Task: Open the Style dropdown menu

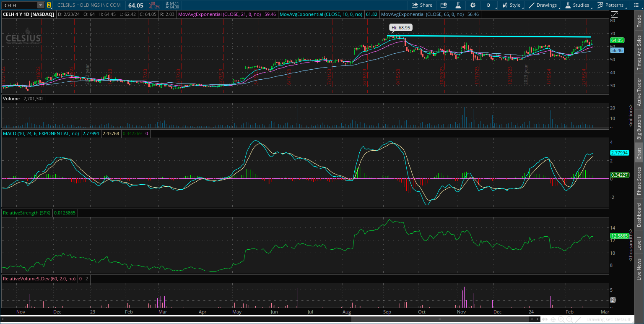Action: (511, 5)
